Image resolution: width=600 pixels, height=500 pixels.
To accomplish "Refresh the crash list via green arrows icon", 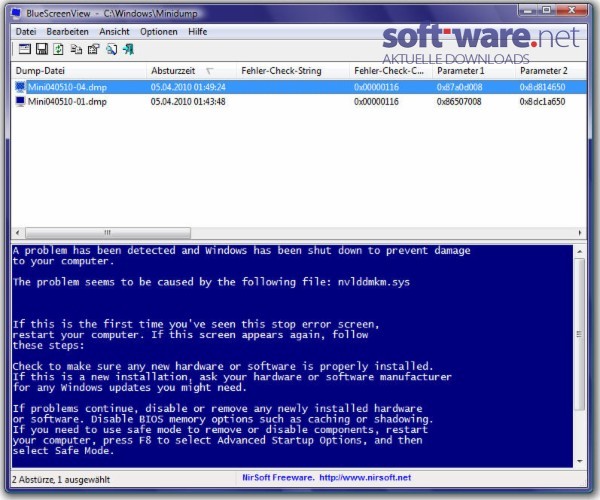I will (59, 49).
